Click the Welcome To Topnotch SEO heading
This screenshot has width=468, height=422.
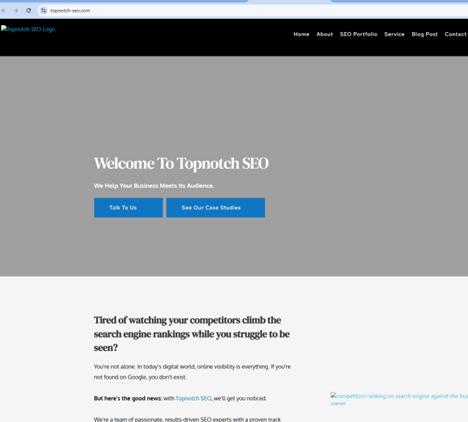(181, 164)
